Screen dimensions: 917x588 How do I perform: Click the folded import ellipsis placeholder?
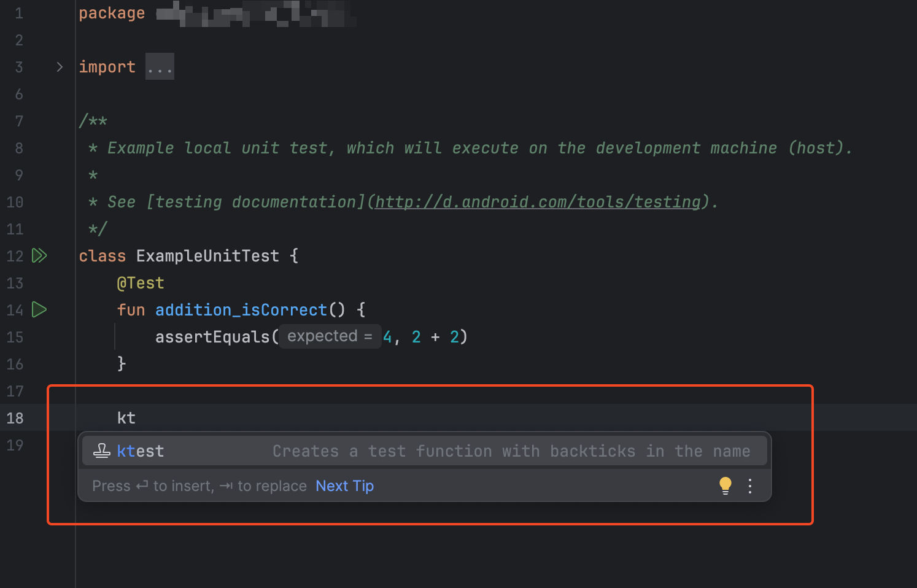tap(160, 66)
